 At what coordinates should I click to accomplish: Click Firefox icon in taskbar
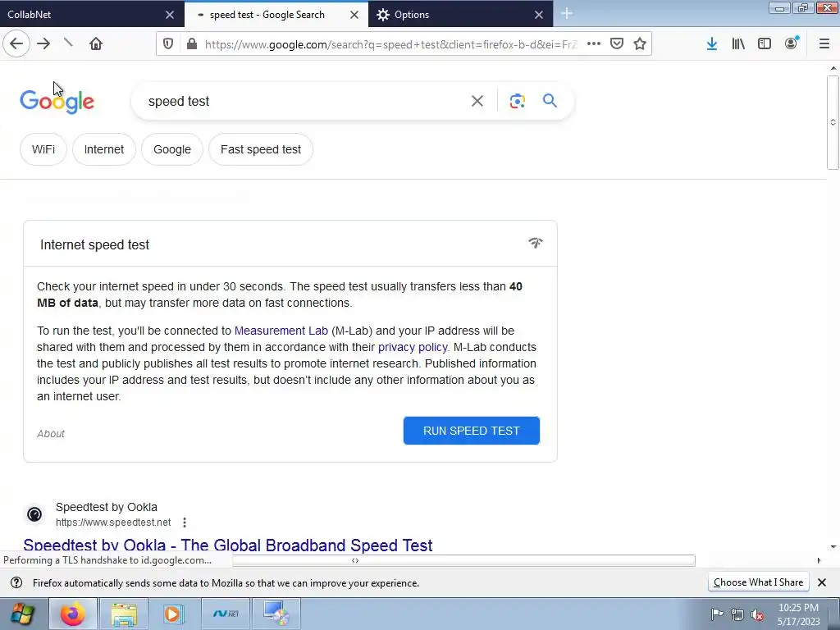click(73, 614)
